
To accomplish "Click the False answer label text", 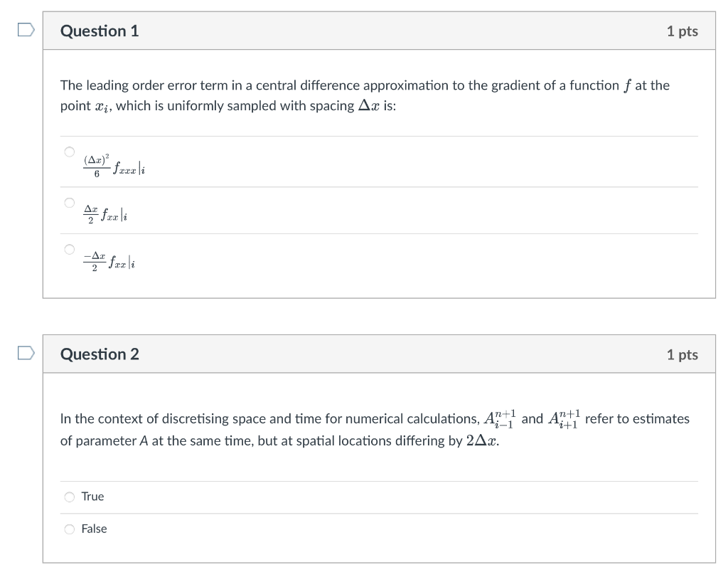I will [x=95, y=529].
